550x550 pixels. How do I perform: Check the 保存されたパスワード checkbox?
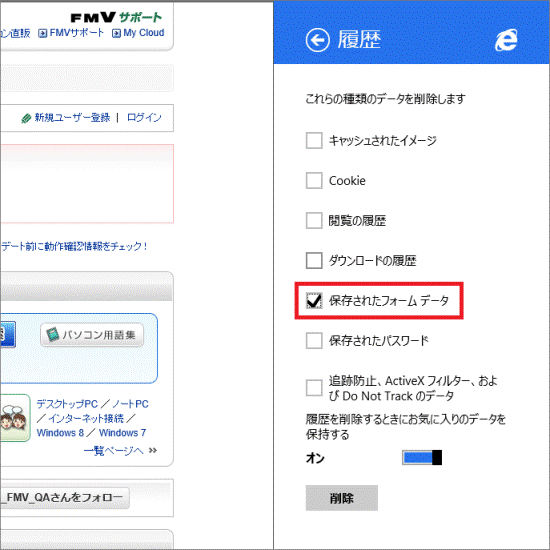click(x=314, y=341)
